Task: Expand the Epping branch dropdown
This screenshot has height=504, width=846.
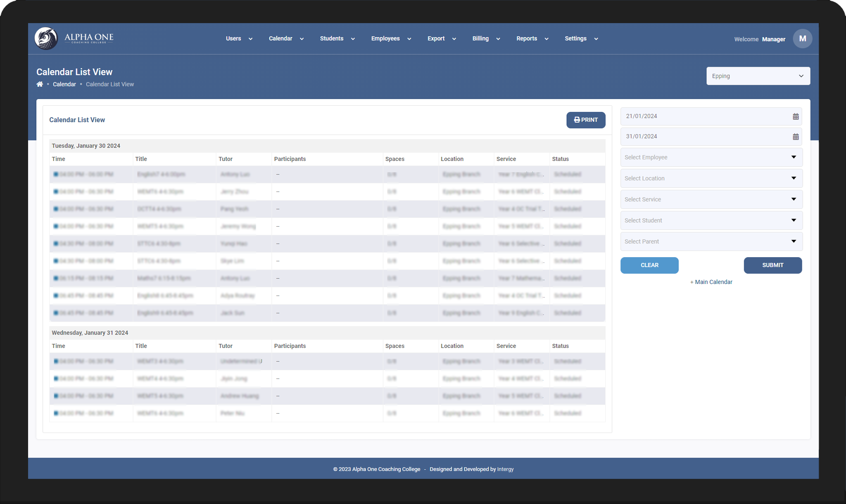Action: pos(758,76)
